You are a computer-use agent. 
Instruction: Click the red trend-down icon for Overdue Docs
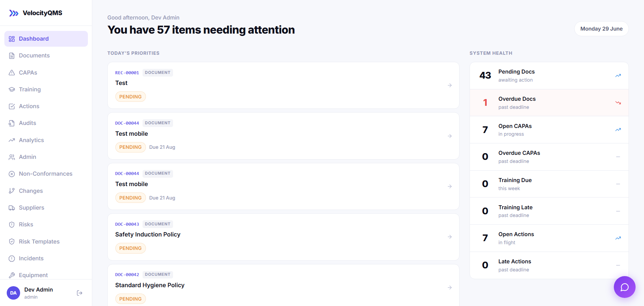click(618, 103)
